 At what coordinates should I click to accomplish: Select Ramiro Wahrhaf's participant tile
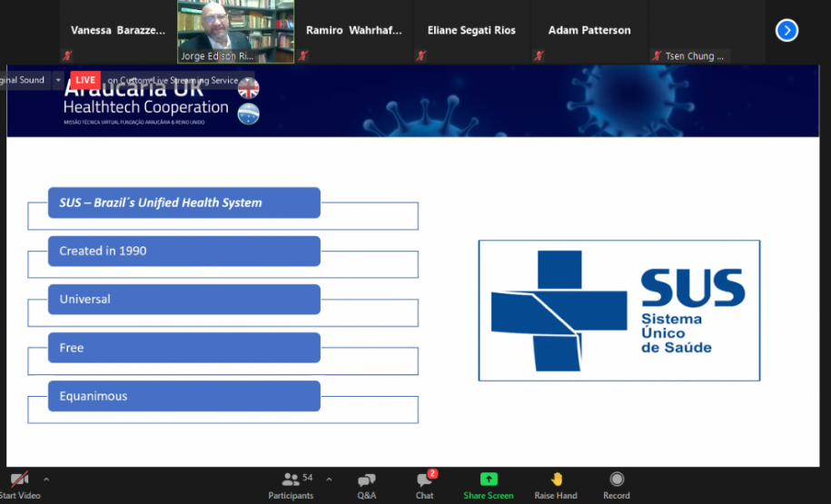click(x=353, y=31)
